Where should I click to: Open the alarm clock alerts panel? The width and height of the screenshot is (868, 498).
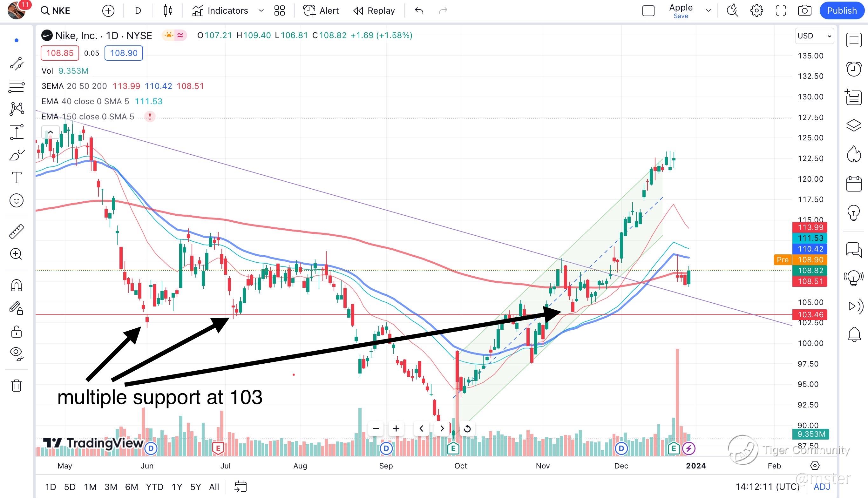coord(854,69)
